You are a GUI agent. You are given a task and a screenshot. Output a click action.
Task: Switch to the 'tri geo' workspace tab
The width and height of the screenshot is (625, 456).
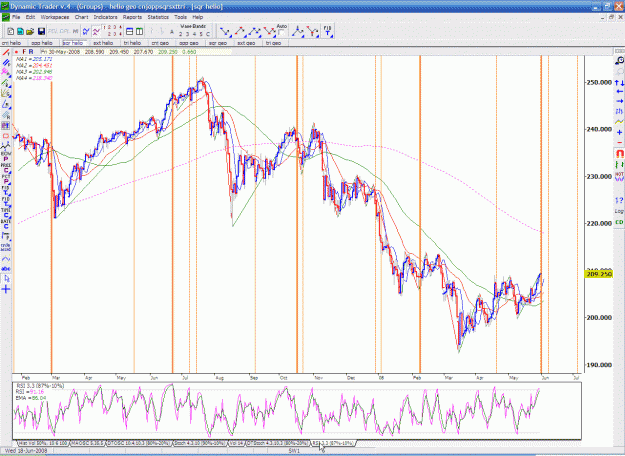(x=273, y=43)
